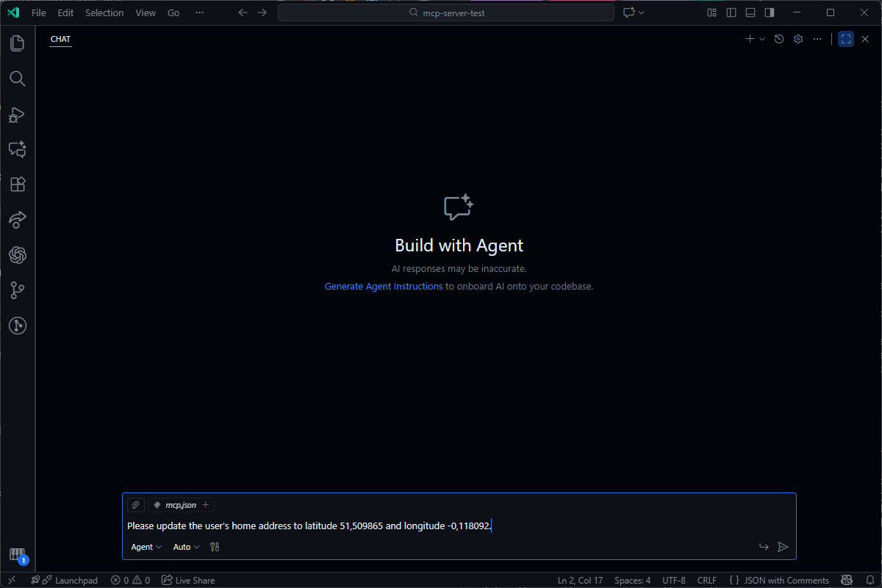Screen dimensions: 882x588
Task: Select the Source Control branch icon
Action: pyautogui.click(x=18, y=290)
